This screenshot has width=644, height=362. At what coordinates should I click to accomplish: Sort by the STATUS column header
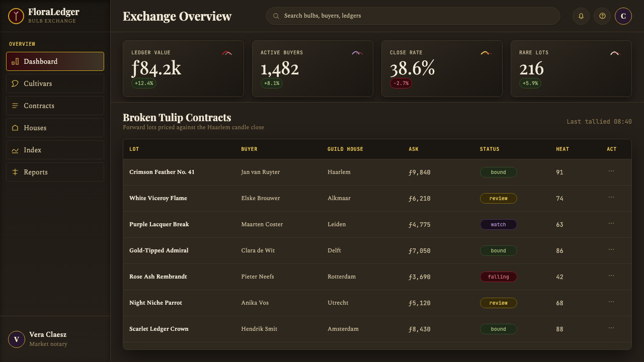click(x=490, y=149)
